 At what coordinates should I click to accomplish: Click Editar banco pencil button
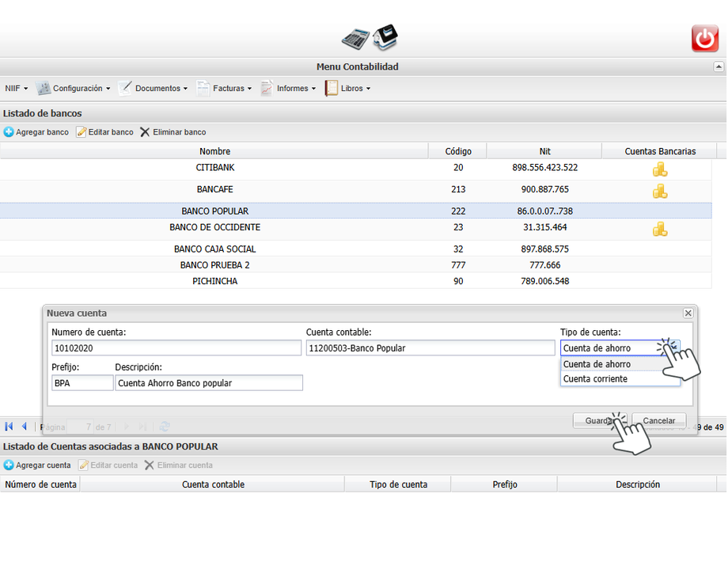point(104,132)
